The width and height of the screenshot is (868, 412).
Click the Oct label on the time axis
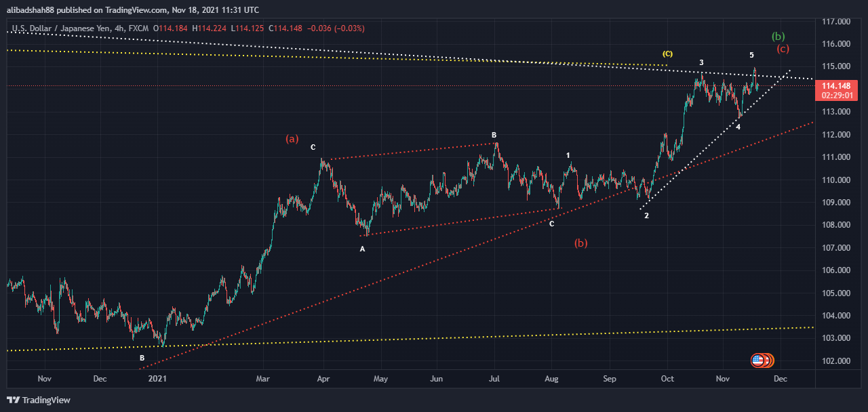point(668,379)
